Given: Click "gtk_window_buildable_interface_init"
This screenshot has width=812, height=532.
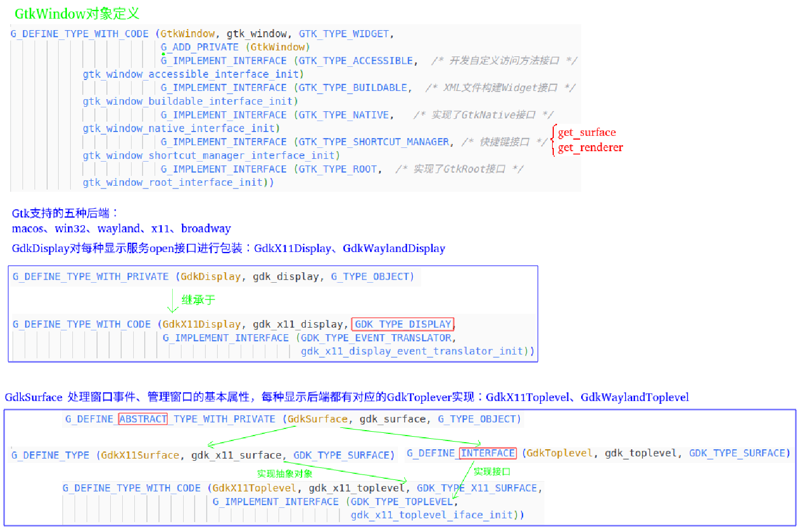Looking at the screenshot, I should tap(188, 101).
